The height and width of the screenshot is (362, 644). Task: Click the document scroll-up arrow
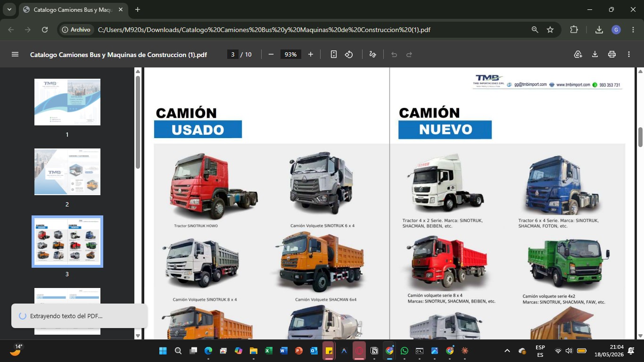coord(640,71)
